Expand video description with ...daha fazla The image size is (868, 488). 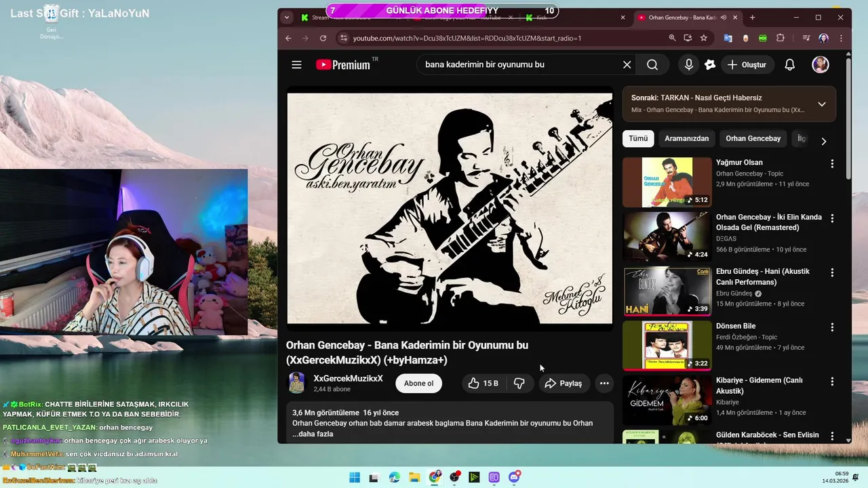[313, 434]
